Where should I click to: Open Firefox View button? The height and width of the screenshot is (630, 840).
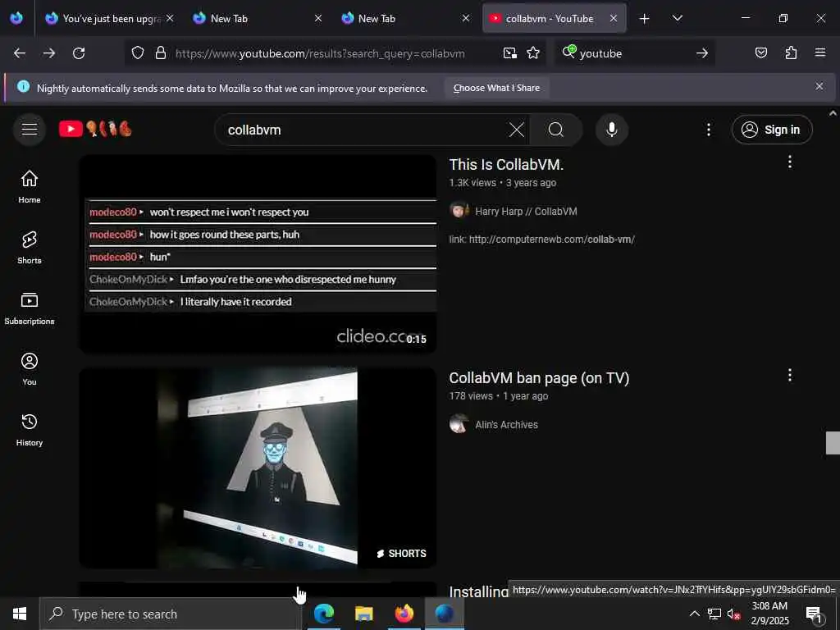pos(16,18)
